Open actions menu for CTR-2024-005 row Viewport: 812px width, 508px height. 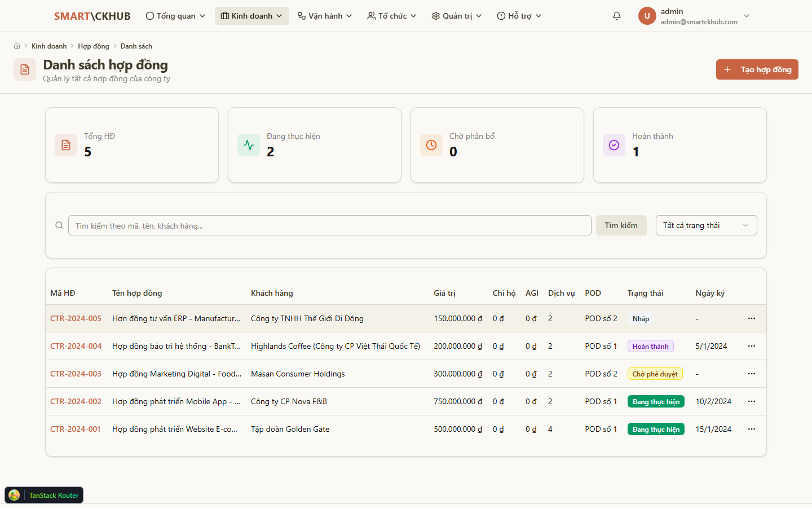point(751,318)
